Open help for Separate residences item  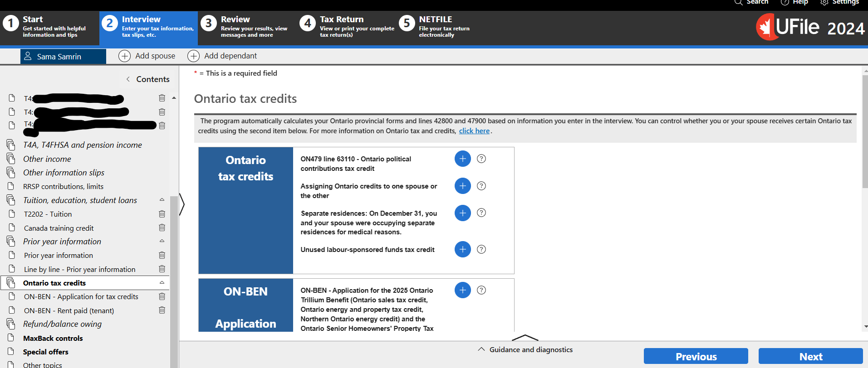click(x=481, y=213)
